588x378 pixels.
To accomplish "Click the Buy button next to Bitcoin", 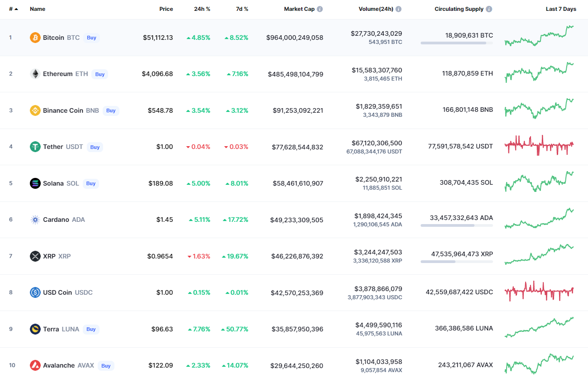I will click(x=92, y=38).
